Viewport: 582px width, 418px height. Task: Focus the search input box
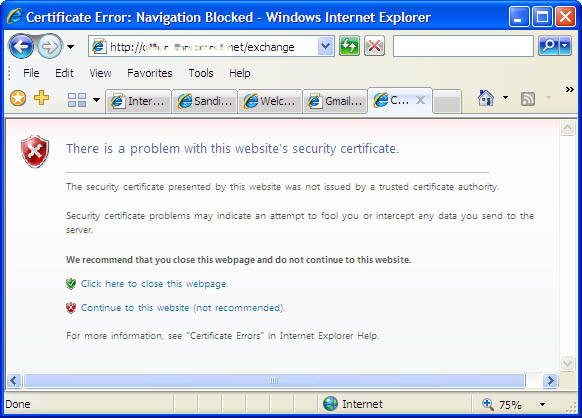point(463,46)
